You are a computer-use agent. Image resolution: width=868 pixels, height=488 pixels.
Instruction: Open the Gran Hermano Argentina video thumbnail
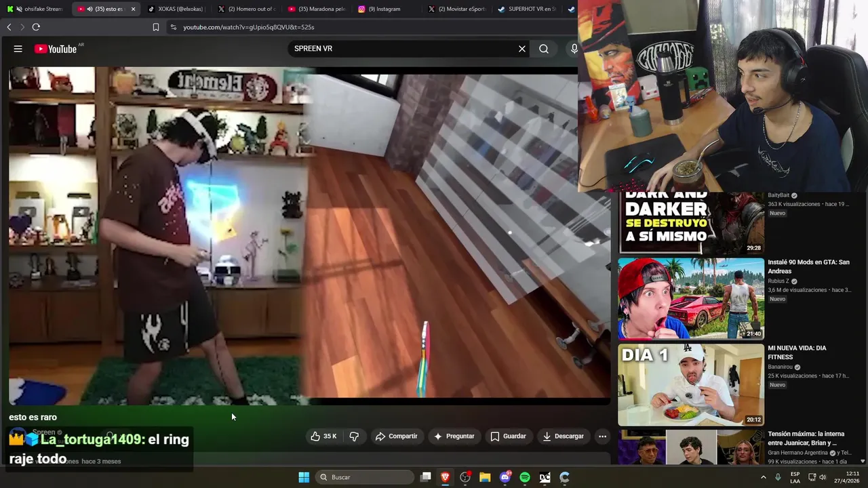click(691, 447)
